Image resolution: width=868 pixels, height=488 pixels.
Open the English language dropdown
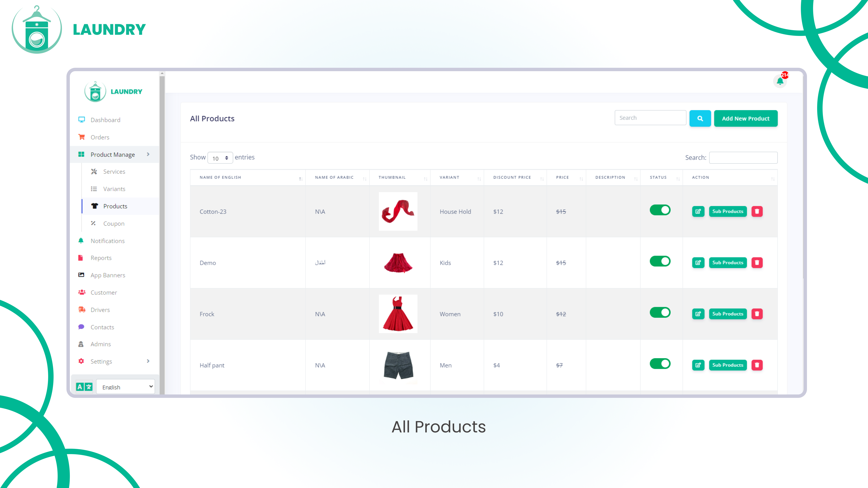126,387
